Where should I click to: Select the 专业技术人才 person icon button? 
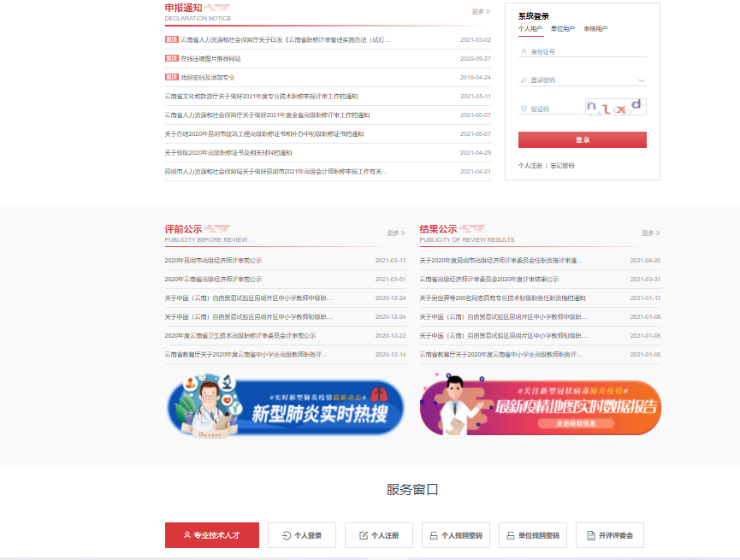click(x=211, y=535)
